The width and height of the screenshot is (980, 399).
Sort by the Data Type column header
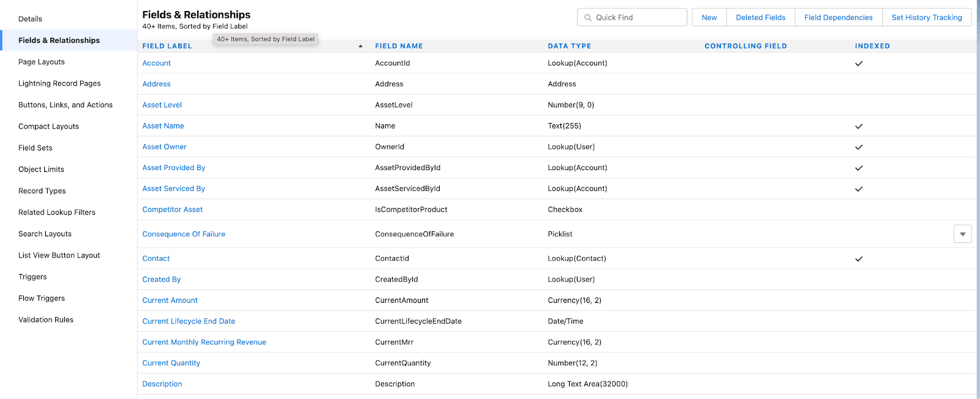click(569, 46)
